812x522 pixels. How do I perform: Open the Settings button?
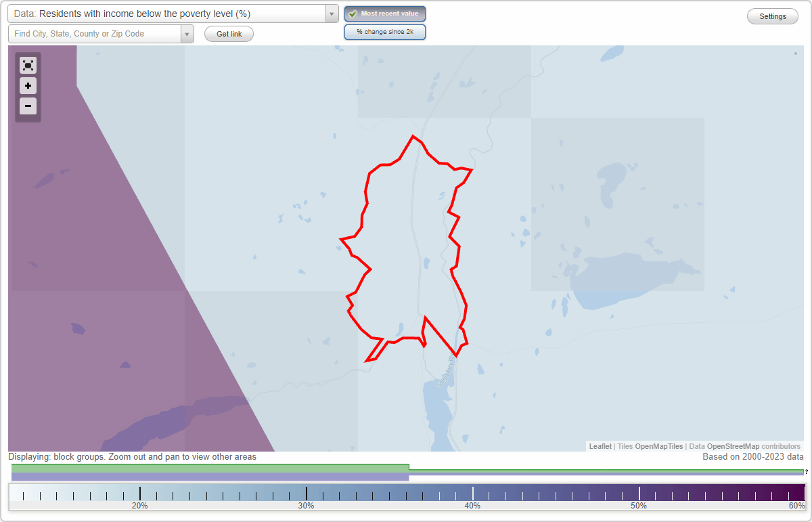[x=772, y=16]
